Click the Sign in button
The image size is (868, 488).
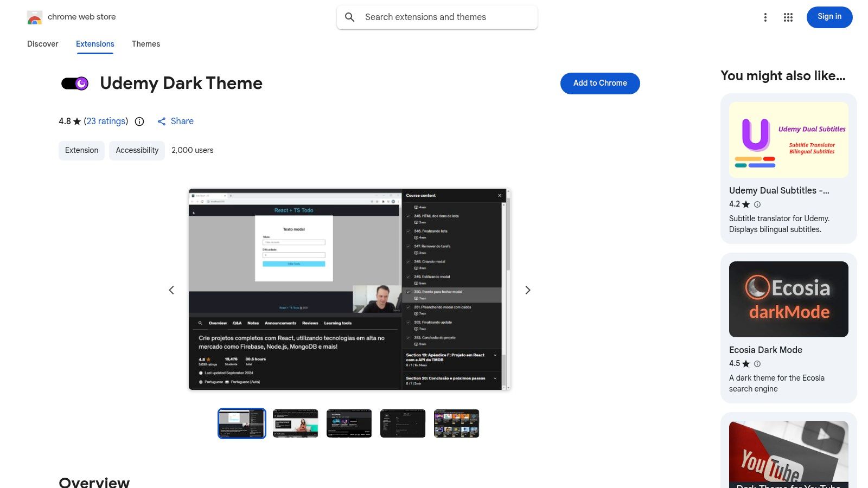(x=829, y=17)
